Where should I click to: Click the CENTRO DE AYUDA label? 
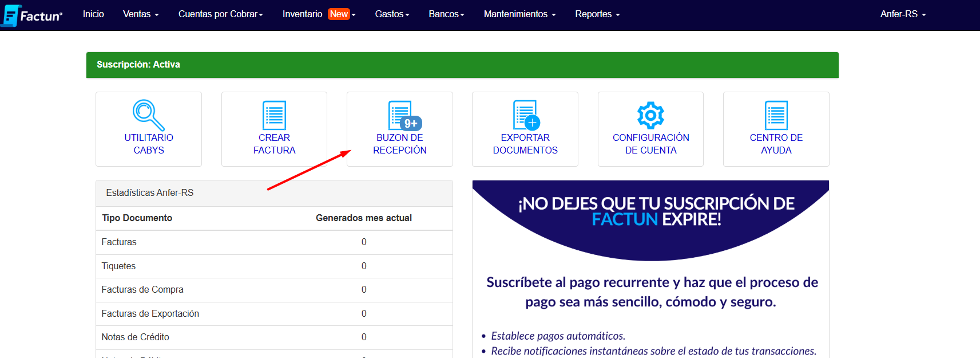(776, 144)
